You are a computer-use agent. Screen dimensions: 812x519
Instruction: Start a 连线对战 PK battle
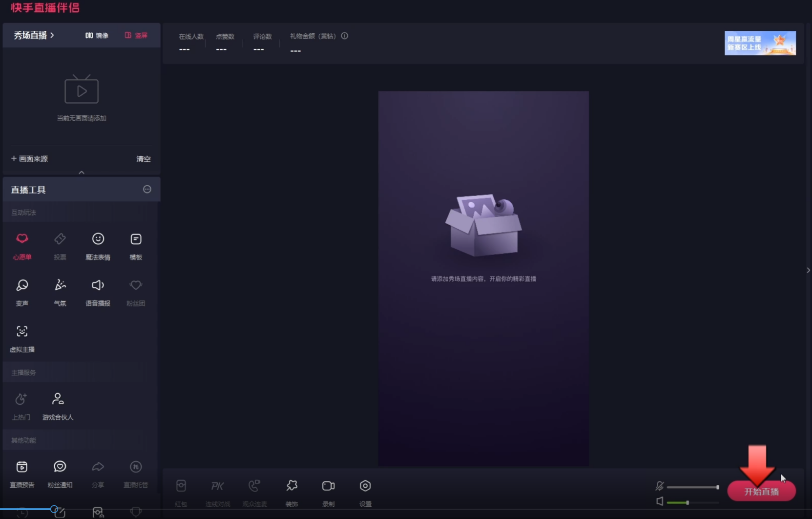pos(218,493)
